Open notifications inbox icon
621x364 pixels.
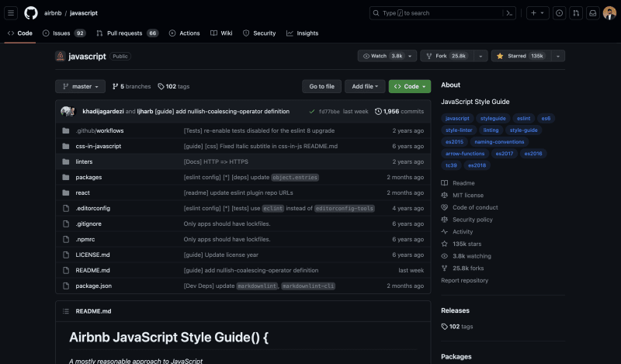[x=592, y=13]
